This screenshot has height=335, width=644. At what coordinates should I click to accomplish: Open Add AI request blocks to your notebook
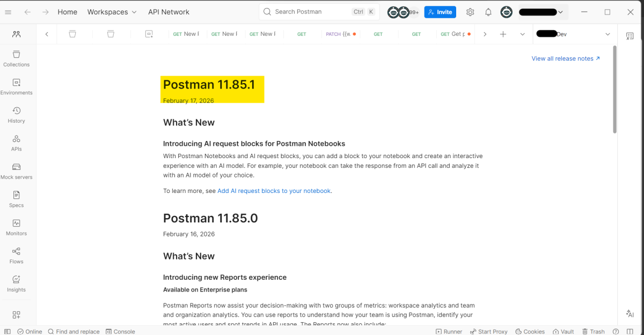pos(274,190)
